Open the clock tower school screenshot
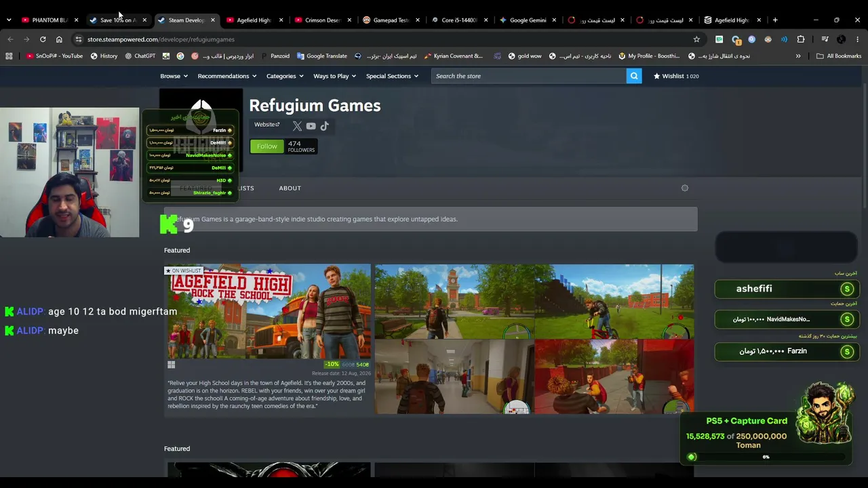 [454, 301]
